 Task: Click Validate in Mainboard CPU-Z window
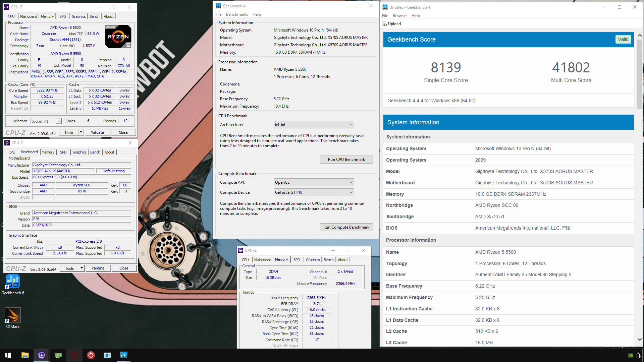[x=98, y=268]
